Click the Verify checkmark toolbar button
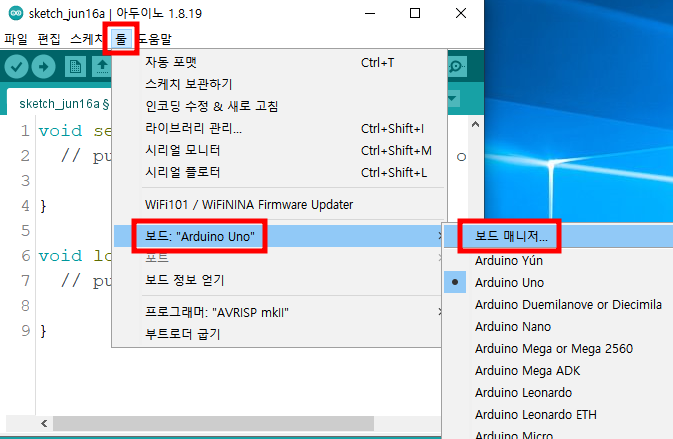The width and height of the screenshot is (673, 439). coord(16,67)
